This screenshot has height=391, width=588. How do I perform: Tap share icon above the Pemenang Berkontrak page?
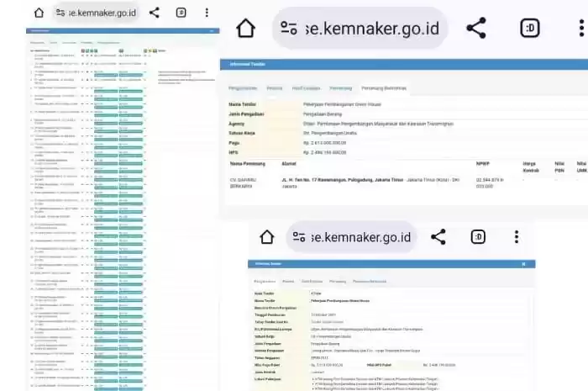[476, 28]
